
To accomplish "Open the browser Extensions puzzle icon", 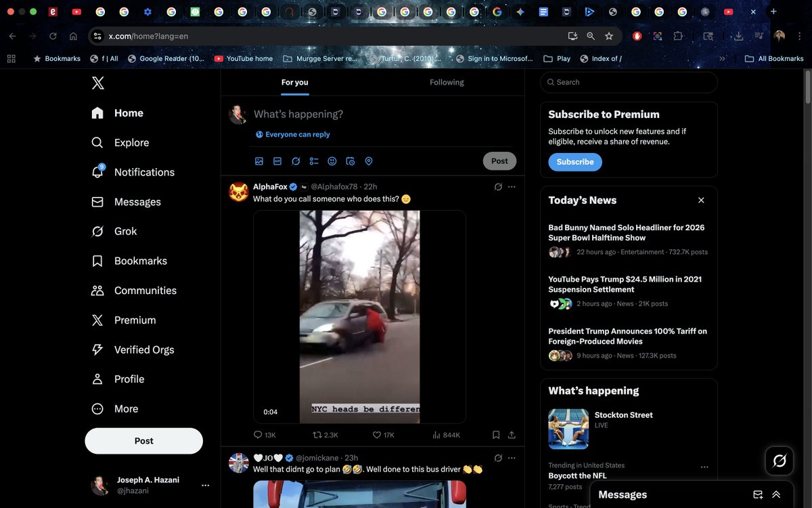I will tap(679, 36).
